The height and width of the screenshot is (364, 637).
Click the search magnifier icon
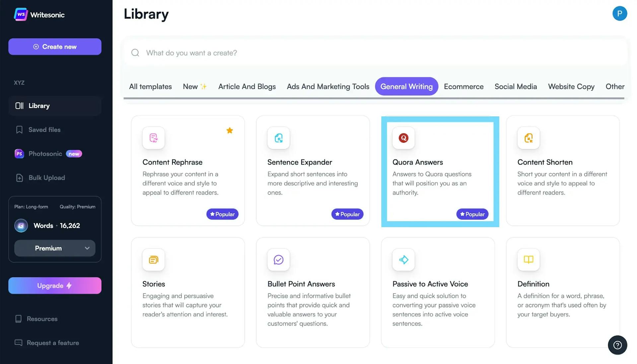coord(135,52)
